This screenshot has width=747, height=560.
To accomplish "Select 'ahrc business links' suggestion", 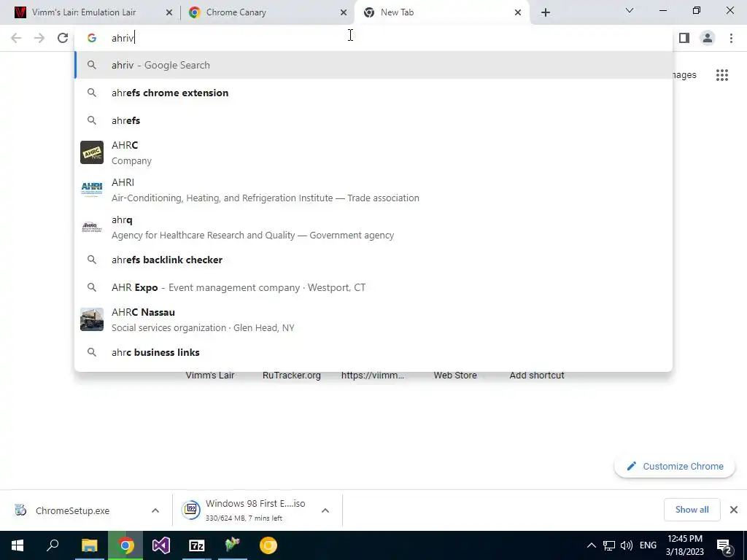I will 373,352.
